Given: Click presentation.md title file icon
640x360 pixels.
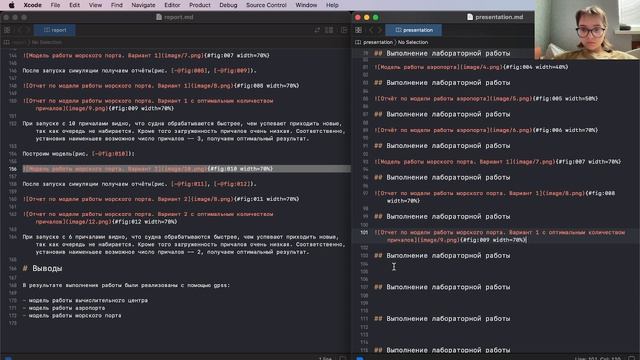Looking at the screenshot, I should pyautogui.click(x=470, y=17).
